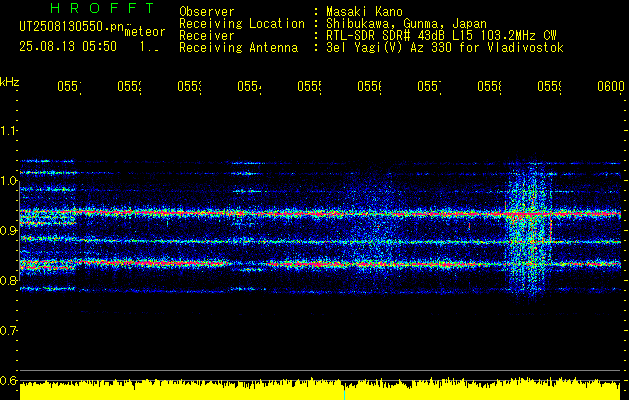
Task: Click the timestamp 25.08.13 05:50
Action: coord(68,47)
